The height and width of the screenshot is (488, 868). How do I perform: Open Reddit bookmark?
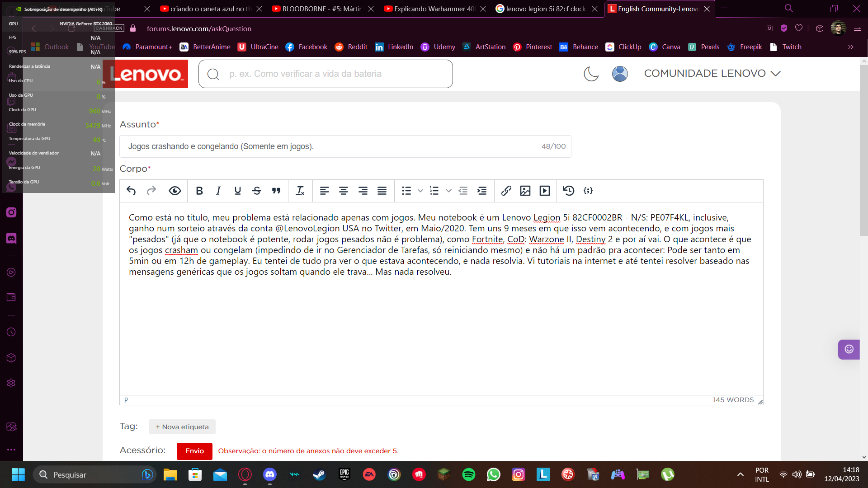(351, 47)
